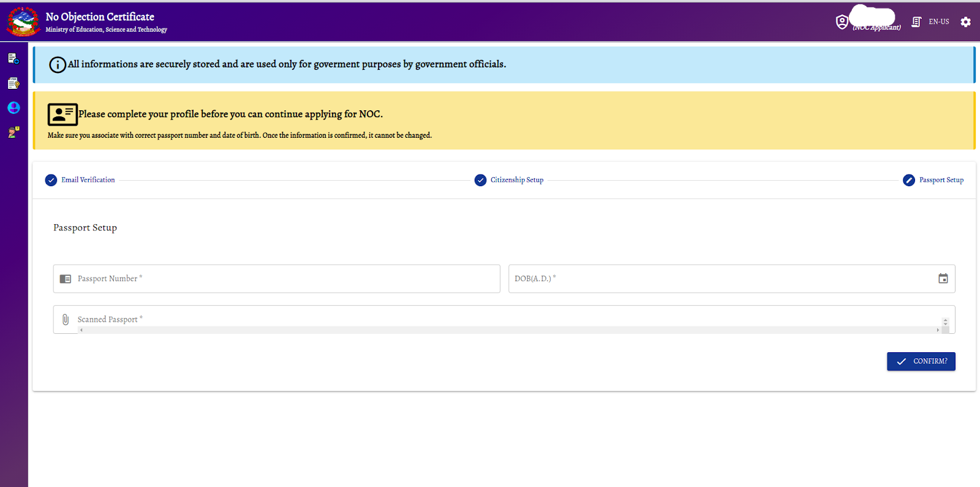The image size is (980, 487).
Task: Open the help person sidebar icon
Action: 13,132
